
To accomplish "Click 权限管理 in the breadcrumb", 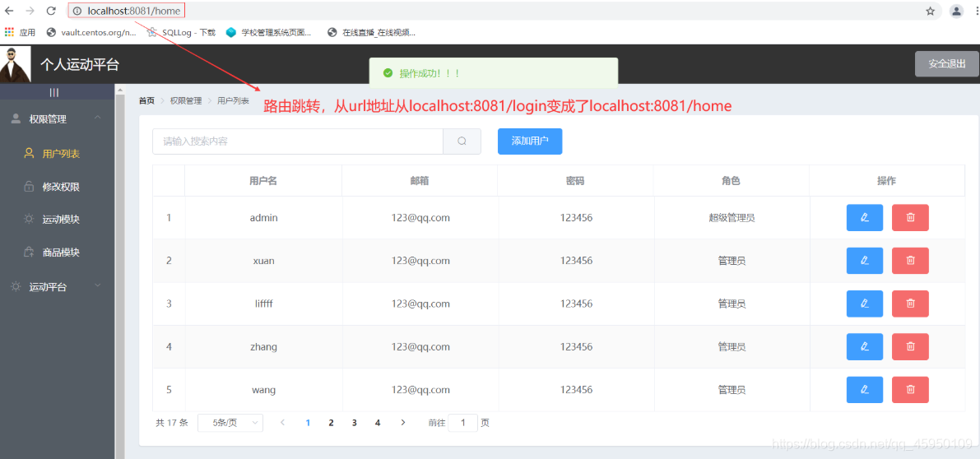I will click(x=186, y=100).
